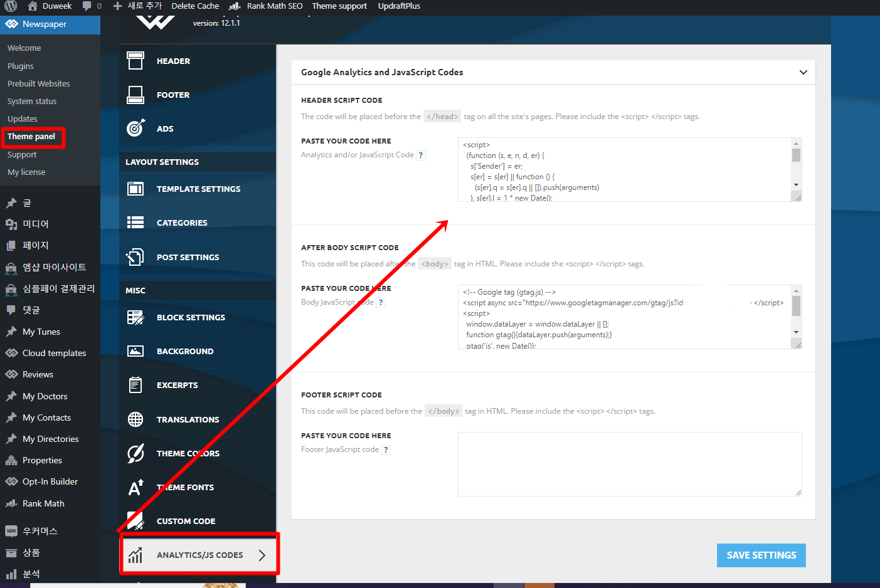Open the System status submenu item

click(x=32, y=101)
